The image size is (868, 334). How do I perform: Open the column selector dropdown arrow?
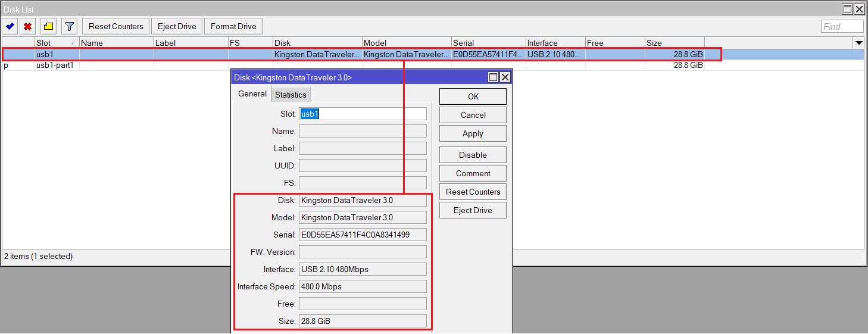click(858, 43)
